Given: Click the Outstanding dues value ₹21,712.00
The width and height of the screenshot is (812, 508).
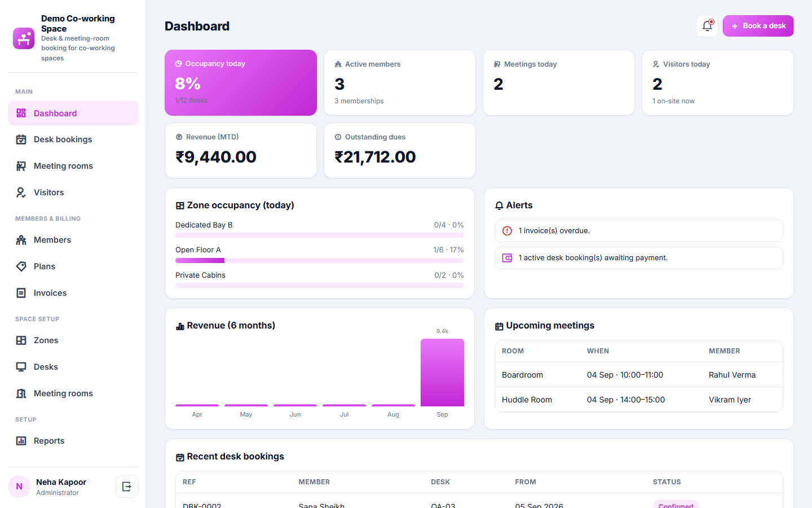Looking at the screenshot, I should click(375, 157).
